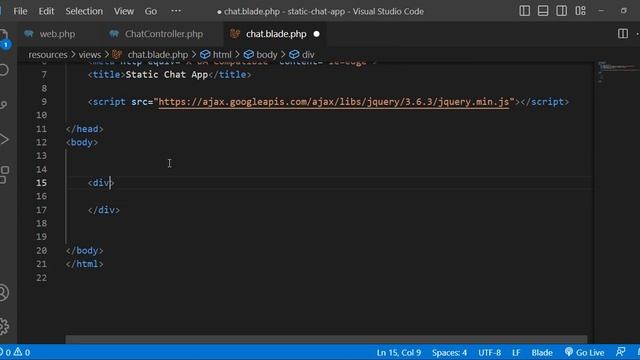Click the closing head tag
Viewport: 640px width, 360px height.
pos(84,129)
